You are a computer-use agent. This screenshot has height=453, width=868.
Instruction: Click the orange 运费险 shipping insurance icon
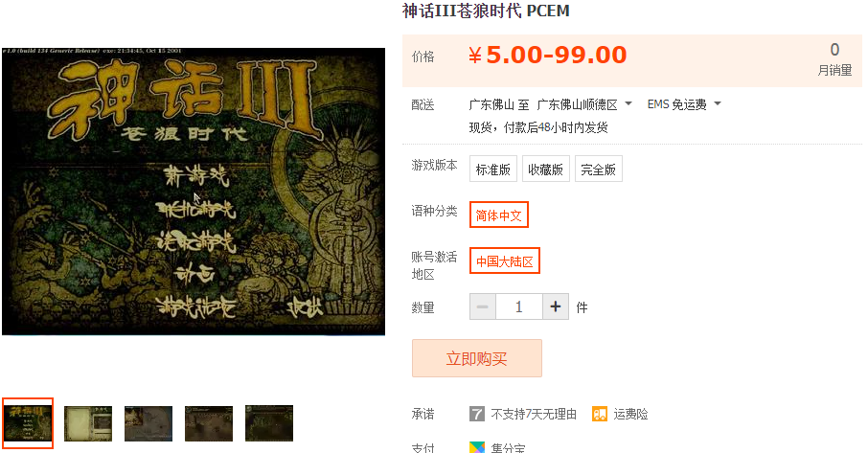tap(600, 414)
